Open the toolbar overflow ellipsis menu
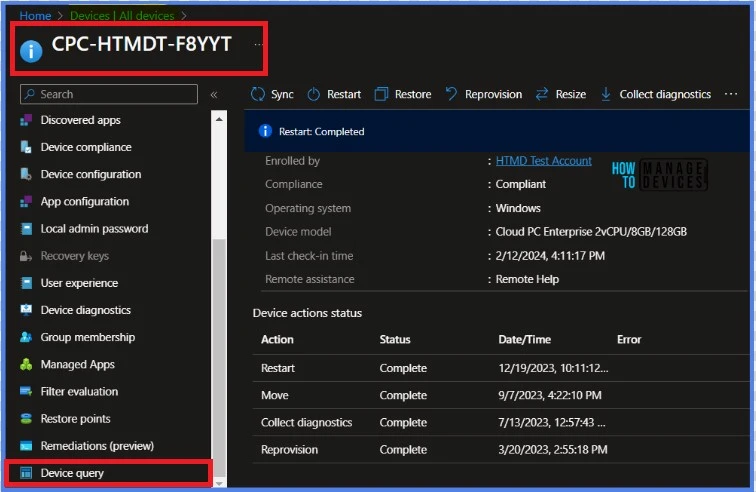Screen dimensions: 756x492 click(731, 94)
